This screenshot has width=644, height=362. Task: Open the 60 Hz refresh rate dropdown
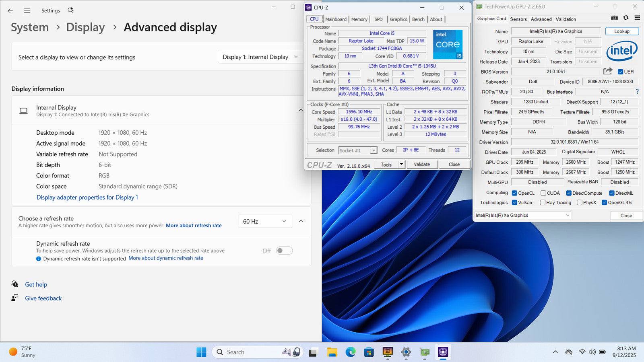264,222
